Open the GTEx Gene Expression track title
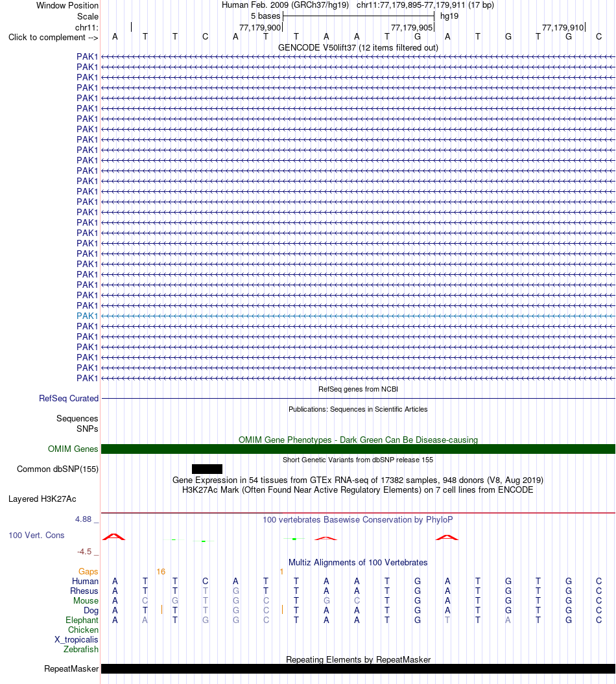Screen dimensions: 616x684 pyautogui.click(x=358, y=480)
